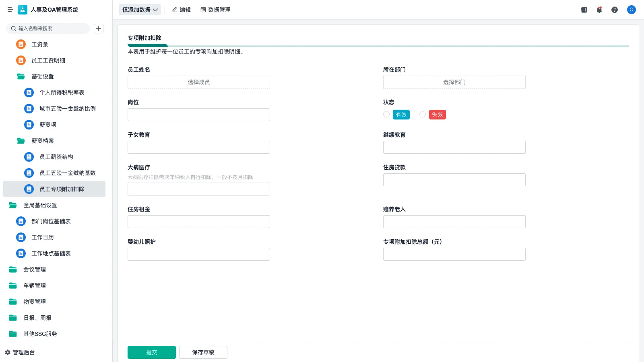Expand the 会议管理 folder
Screen dimensions: 644x362
click(35, 269)
